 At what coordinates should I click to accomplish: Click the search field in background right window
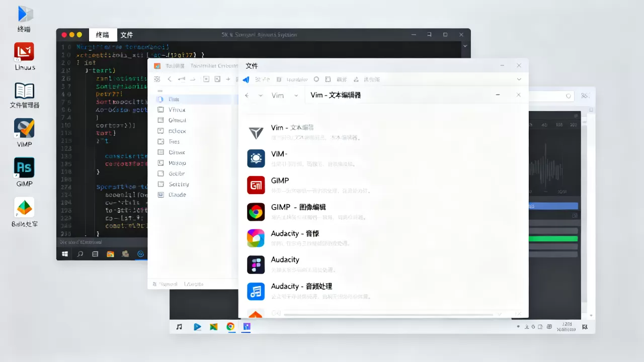click(x=551, y=96)
